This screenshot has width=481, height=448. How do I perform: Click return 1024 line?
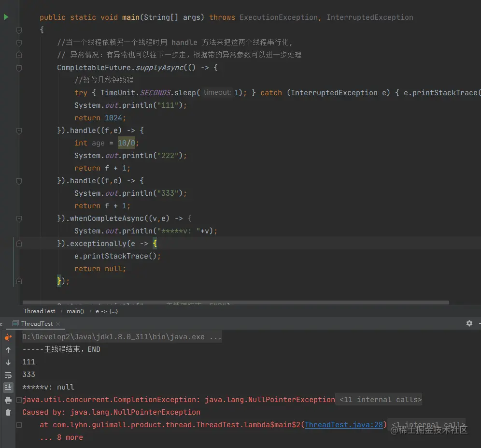[x=100, y=118]
